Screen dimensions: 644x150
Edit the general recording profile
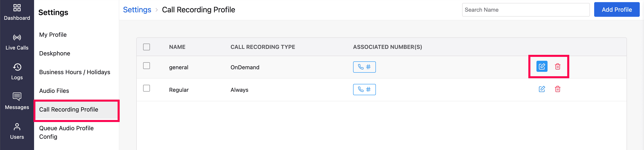tap(542, 67)
